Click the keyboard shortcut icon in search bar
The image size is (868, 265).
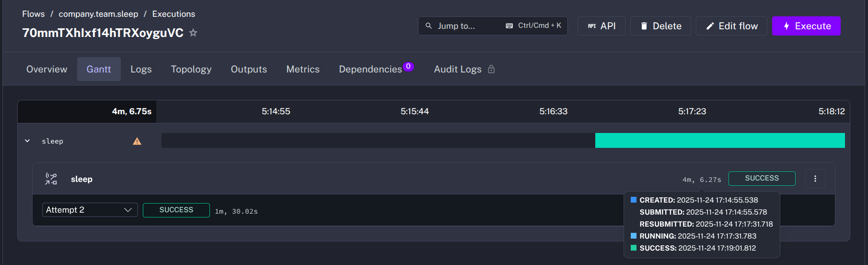pos(509,26)
